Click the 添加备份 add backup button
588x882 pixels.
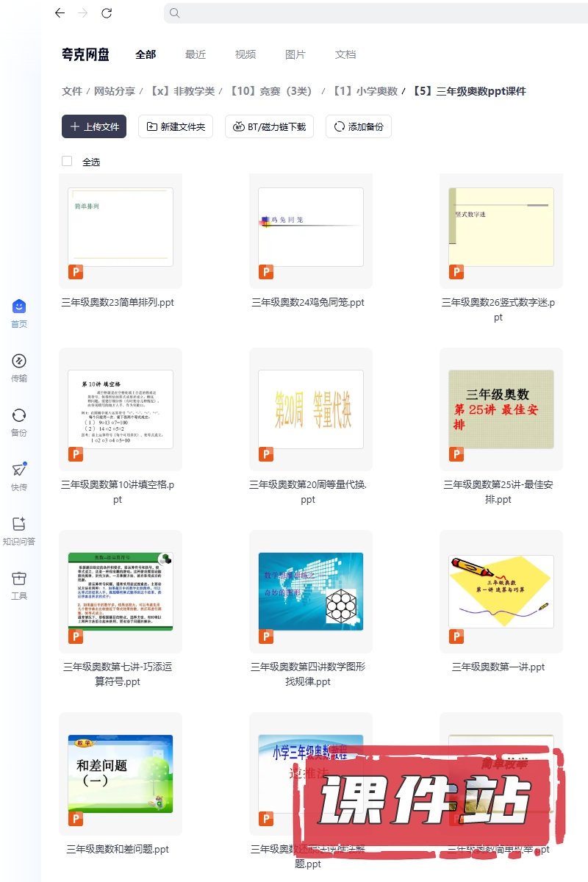coord(359,126)
